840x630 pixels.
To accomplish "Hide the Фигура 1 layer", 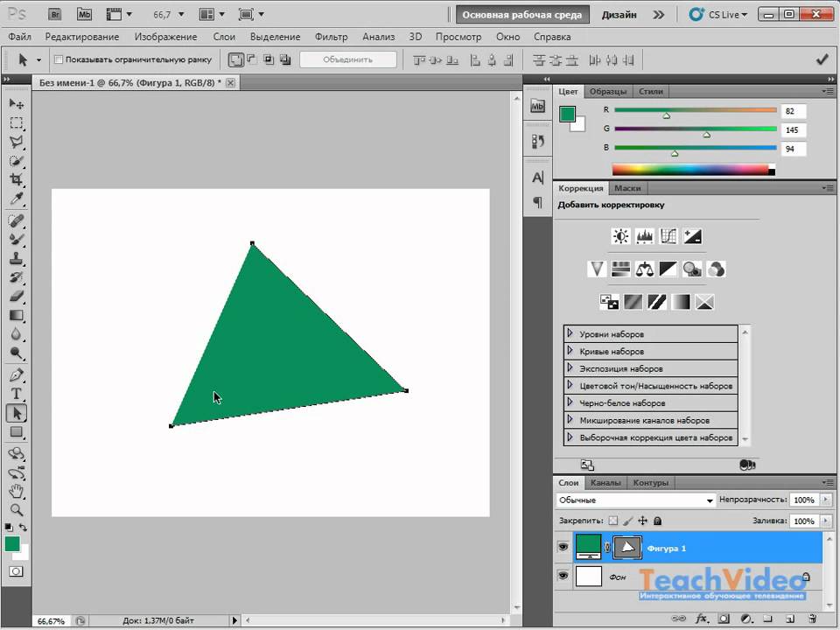I will pyautogui.click(x=563, y=547).
